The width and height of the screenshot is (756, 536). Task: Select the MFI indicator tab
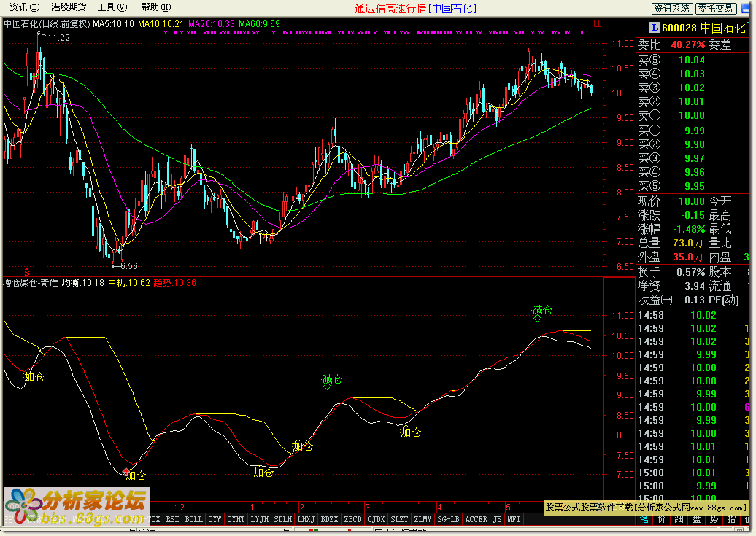coord(514,519)
